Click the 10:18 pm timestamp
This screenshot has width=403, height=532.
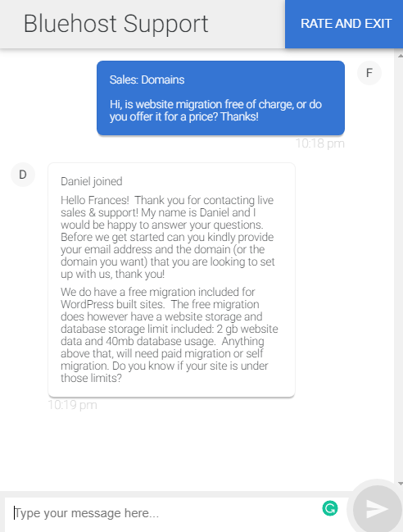pos(320,143)
